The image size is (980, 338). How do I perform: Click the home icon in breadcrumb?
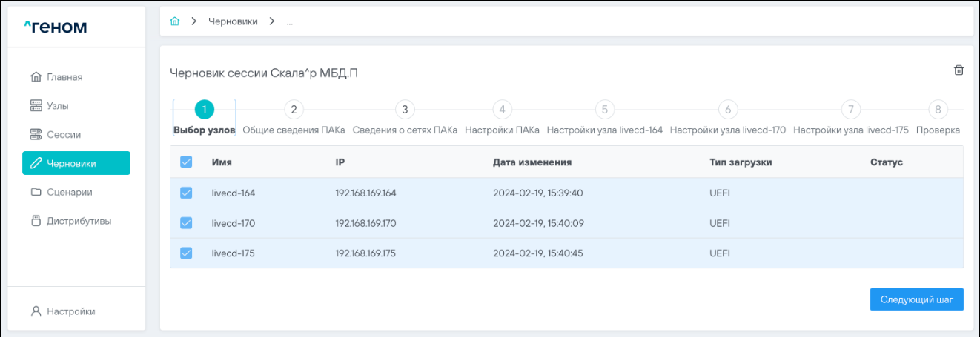(175, 21)
